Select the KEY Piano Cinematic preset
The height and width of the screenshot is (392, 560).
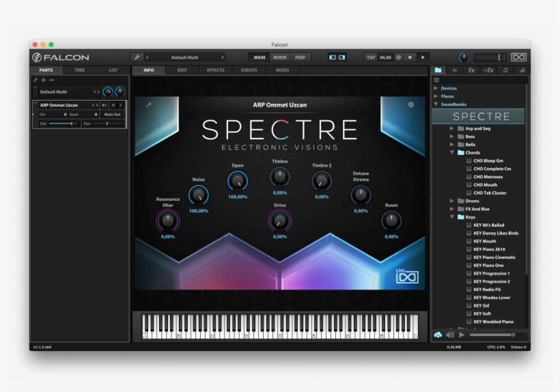[494, 257]
